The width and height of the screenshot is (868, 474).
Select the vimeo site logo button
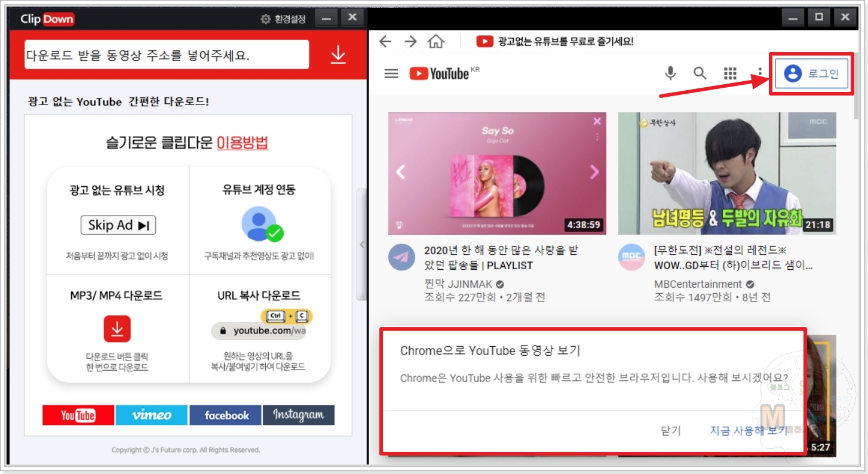[152, 415]
